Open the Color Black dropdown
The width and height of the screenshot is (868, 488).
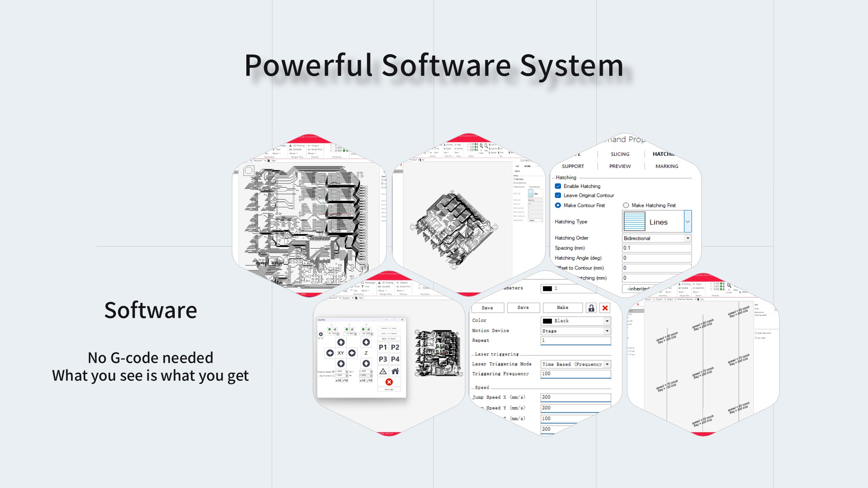pyautogui.click(x=576, y=321)
